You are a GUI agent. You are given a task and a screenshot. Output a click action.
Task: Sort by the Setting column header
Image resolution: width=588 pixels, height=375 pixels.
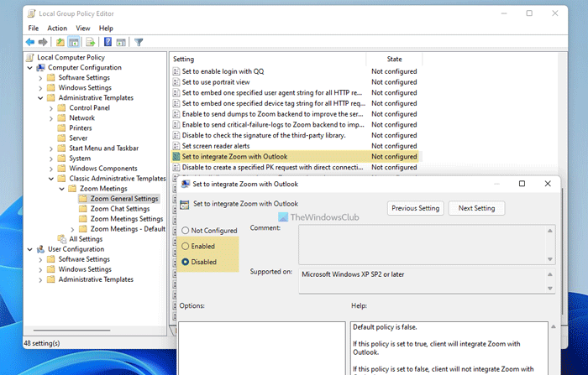coord(268,60)
